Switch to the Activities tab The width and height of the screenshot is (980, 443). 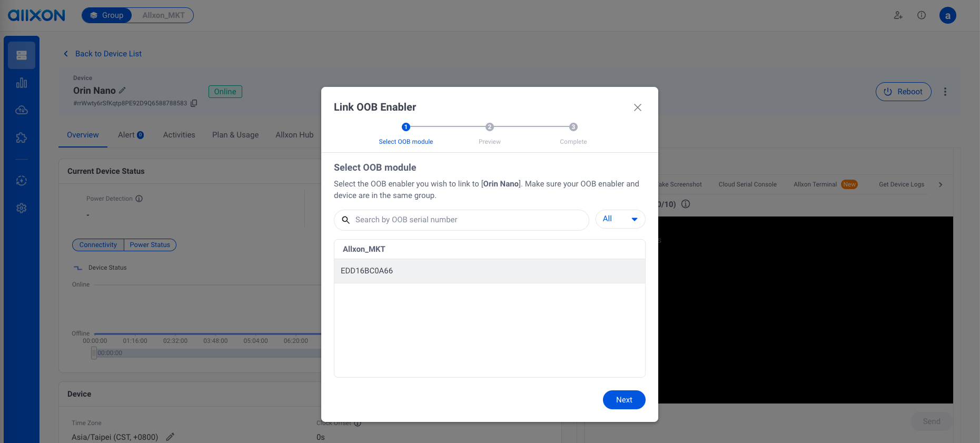point(179,135)
